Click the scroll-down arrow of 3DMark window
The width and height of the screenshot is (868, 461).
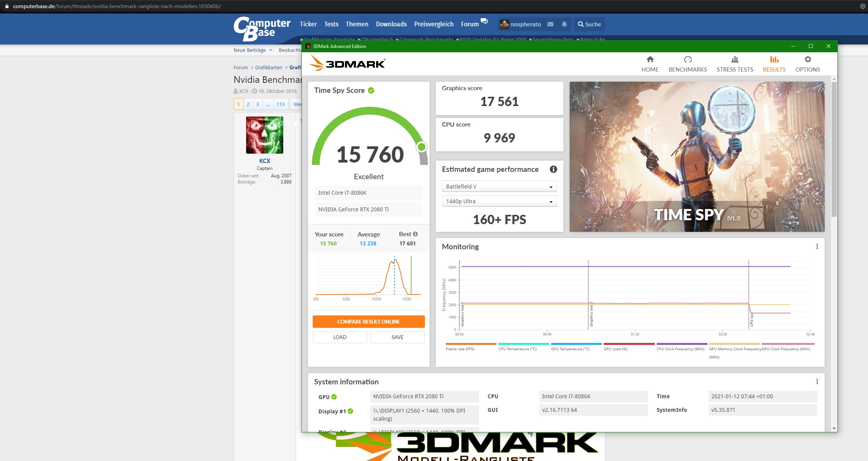834,428
